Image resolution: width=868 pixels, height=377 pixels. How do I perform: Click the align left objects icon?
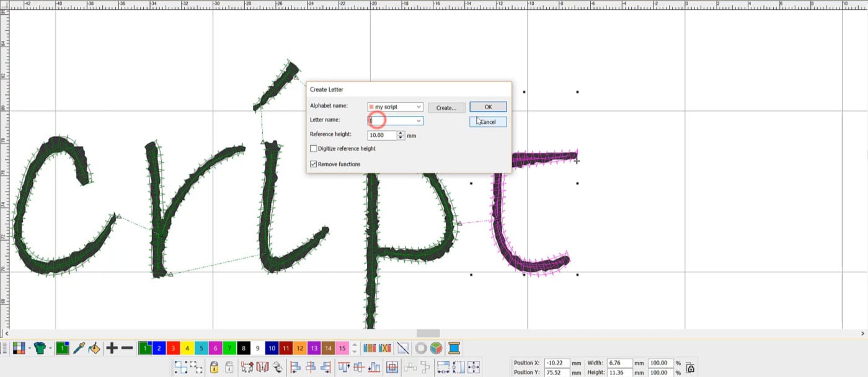[295, 367]
